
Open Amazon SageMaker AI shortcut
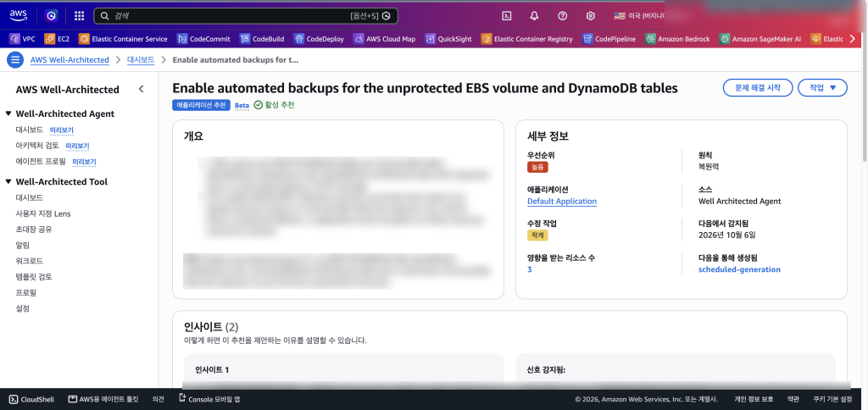tap(760, 39)
